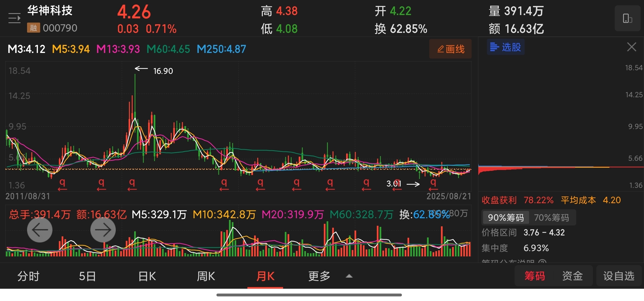Tap the 开 4.22 open value
644x301 pixels.
point(393,11)
